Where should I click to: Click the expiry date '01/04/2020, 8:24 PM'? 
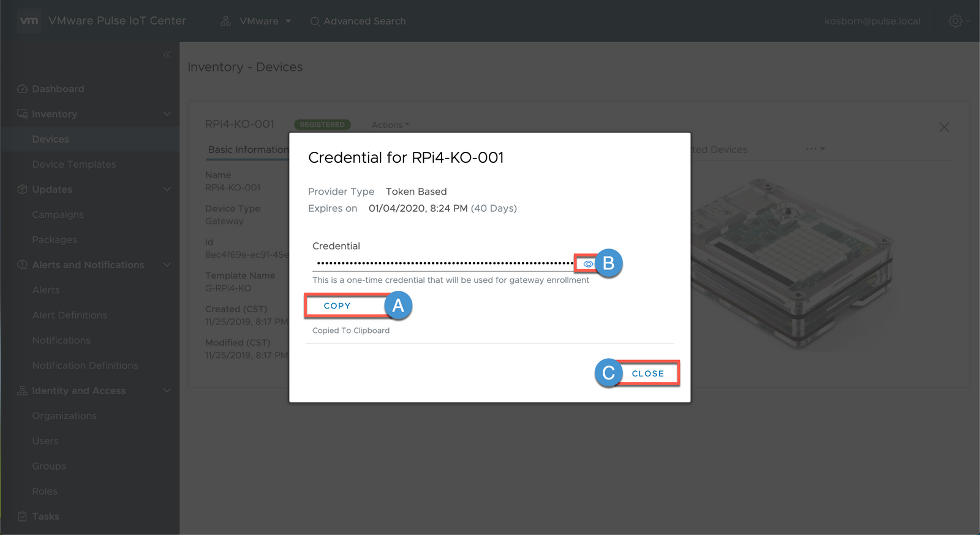click(x=418, y=208)
